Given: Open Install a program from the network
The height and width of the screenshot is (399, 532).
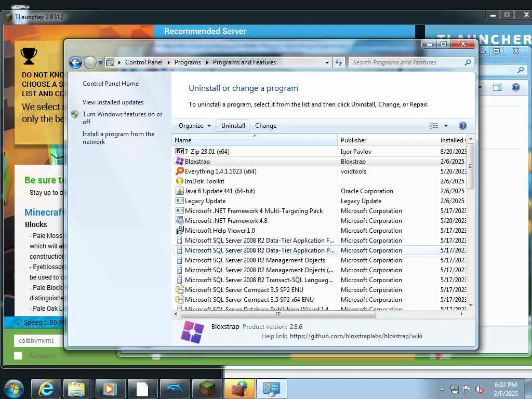Looking at the screenshot, I should click(x=118, y=138).
